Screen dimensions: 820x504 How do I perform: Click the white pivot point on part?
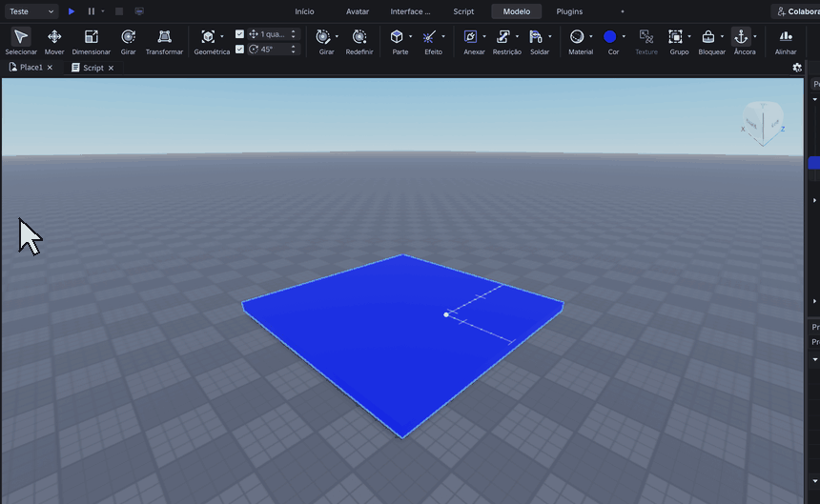tap(446, 314)
